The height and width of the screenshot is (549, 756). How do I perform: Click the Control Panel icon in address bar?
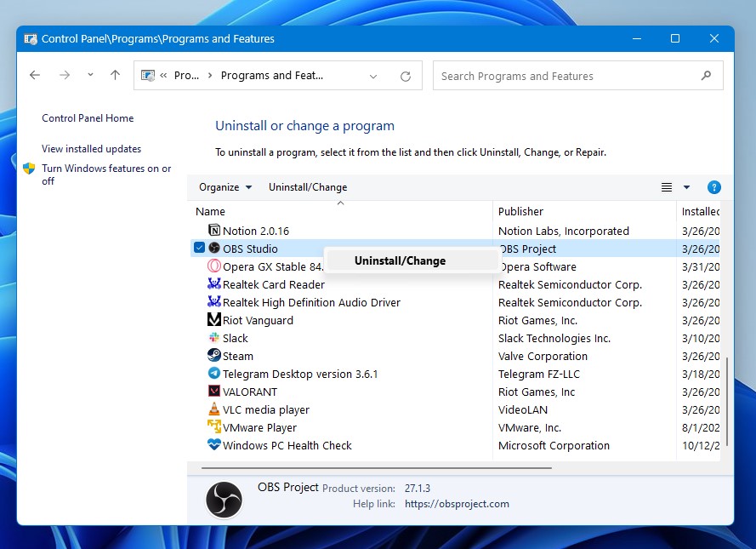tap(147, 75)
